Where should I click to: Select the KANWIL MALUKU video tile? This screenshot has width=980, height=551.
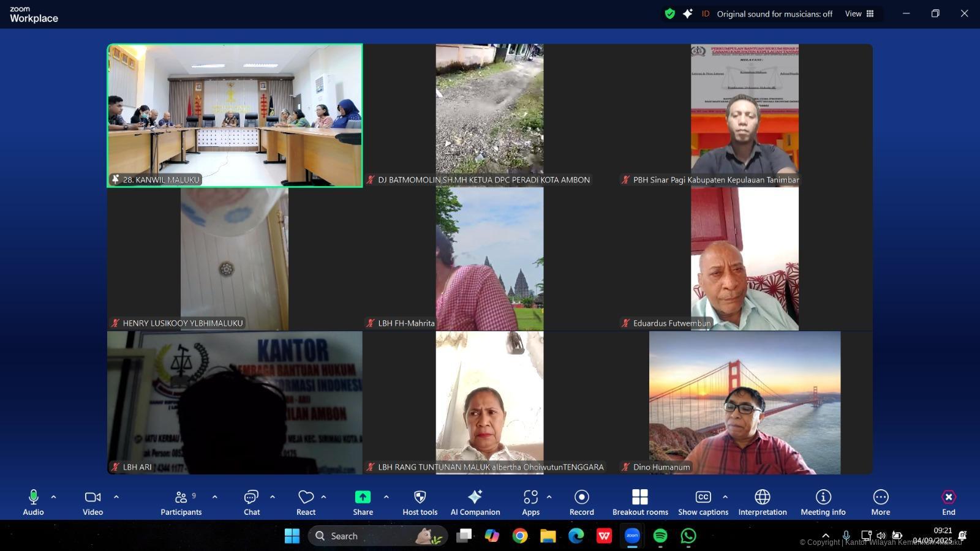[235, 115]
